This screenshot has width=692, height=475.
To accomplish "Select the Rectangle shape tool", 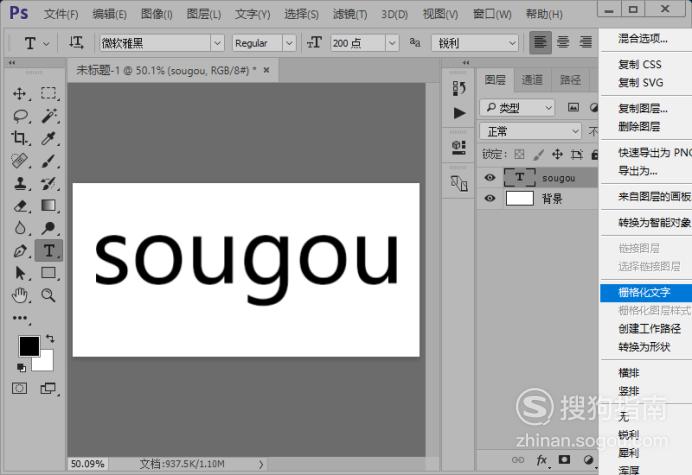I will 49,273.
